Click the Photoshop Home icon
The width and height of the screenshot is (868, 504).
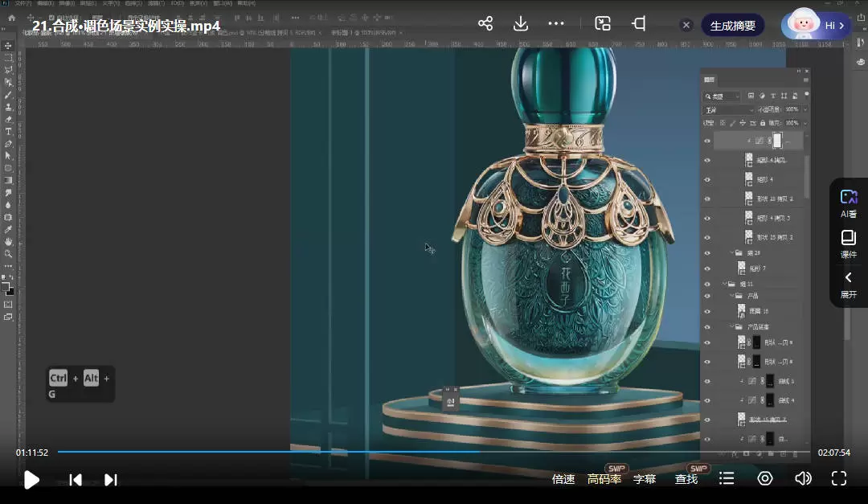pyautogui.click(x=11, y=18)
